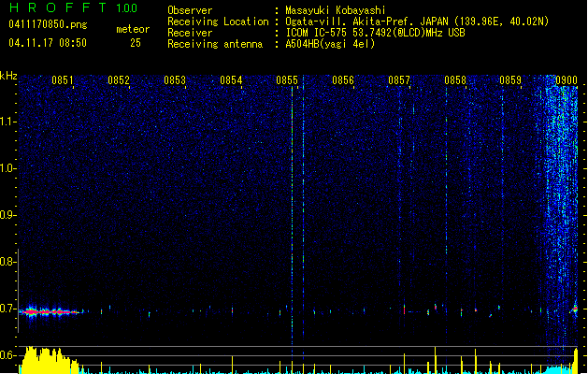Click the Receiving antenna field label
588x374 pixels.
[215, 44]
